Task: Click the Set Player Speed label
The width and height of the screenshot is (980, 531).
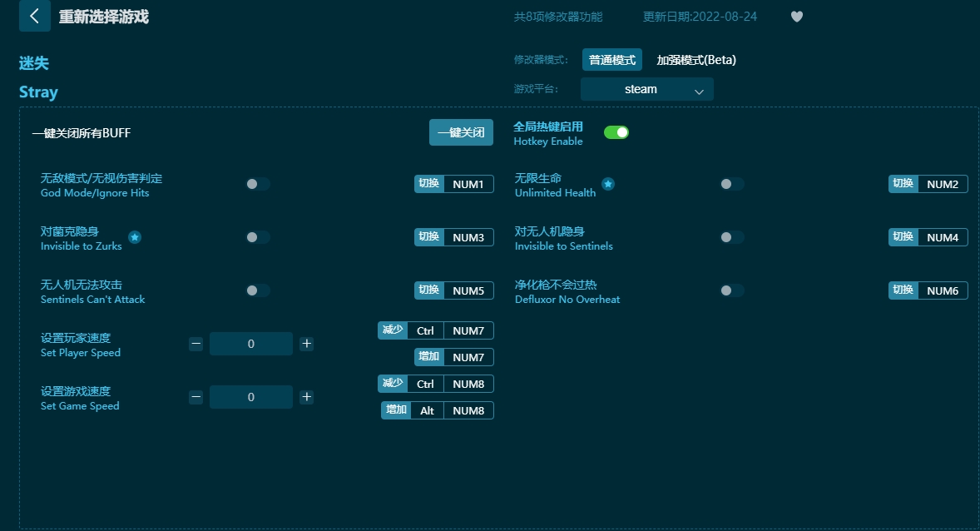Action: [x=81, y=353]
